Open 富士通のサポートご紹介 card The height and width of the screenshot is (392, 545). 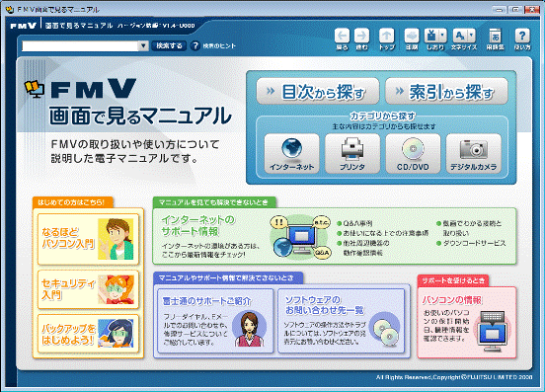point(215,321)
